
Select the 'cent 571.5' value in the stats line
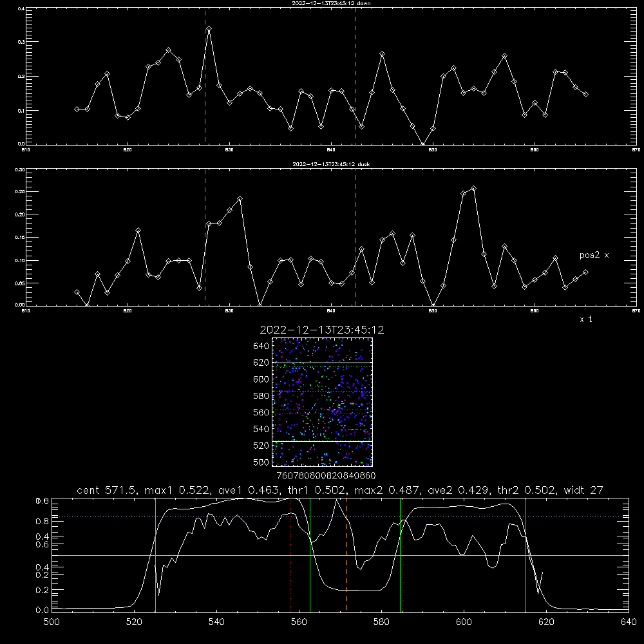[105, 490]
